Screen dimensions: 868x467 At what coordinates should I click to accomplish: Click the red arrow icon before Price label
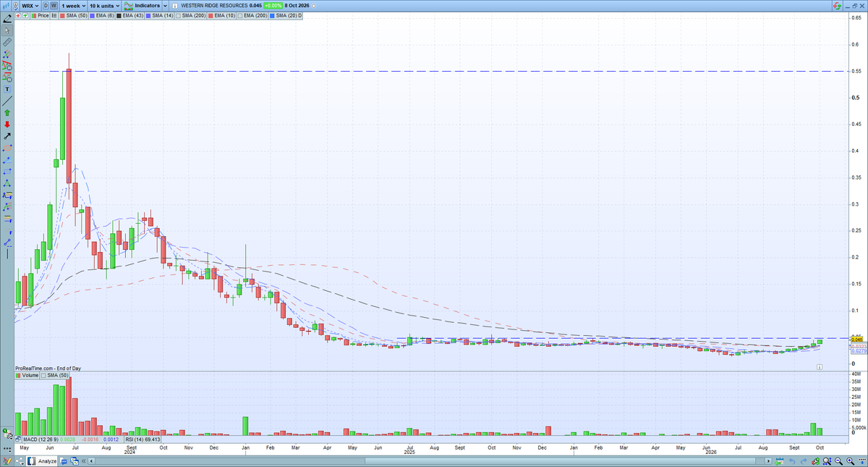click(x=18, y=16)
